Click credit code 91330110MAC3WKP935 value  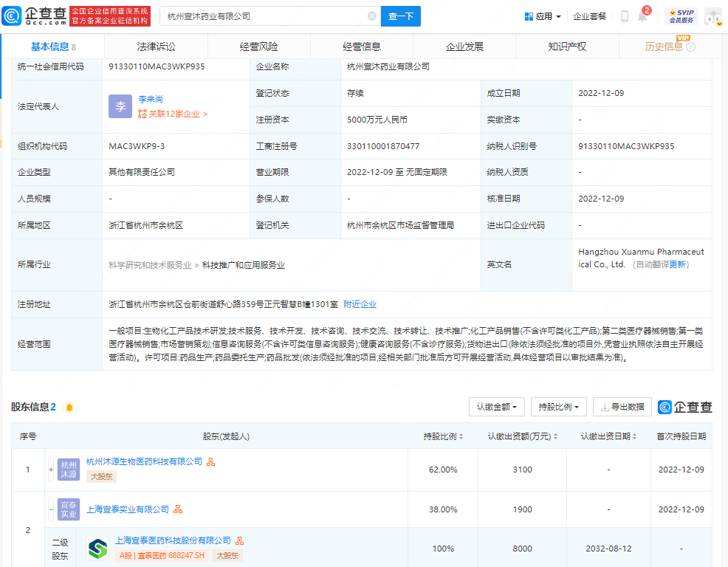click(x=157, y=66)
